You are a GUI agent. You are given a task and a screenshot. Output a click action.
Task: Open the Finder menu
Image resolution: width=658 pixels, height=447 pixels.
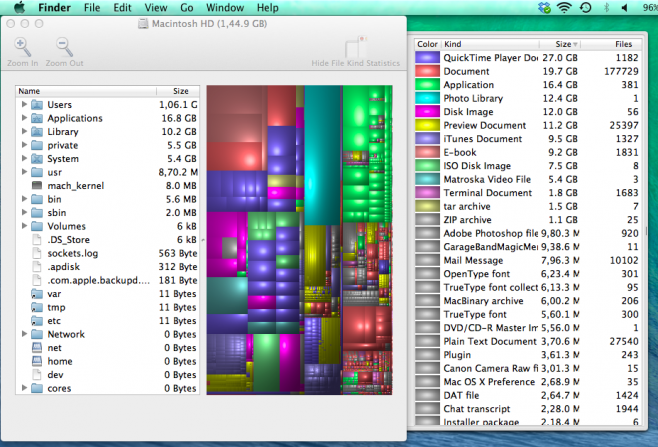pyautogui.click(x=54, y=8)
